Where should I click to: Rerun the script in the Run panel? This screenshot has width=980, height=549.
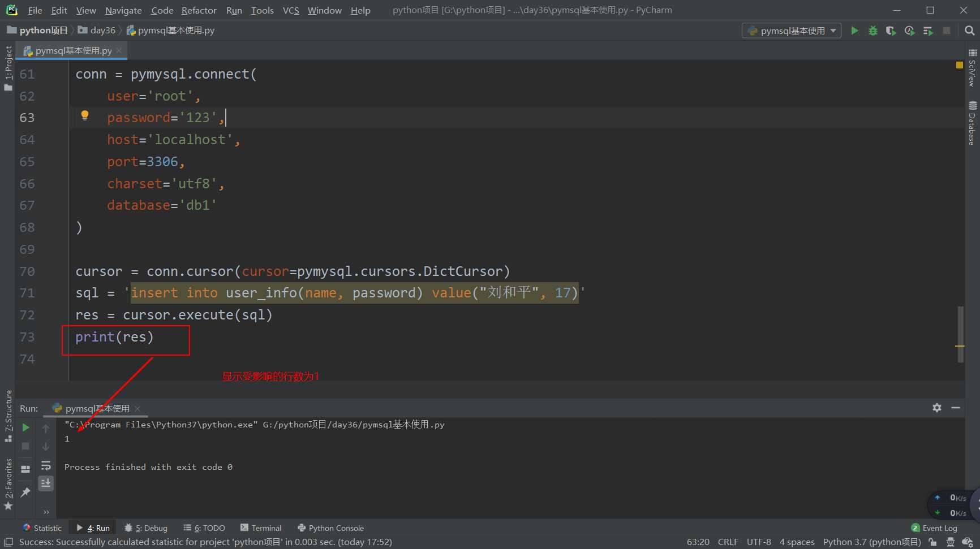coord(25,428)
